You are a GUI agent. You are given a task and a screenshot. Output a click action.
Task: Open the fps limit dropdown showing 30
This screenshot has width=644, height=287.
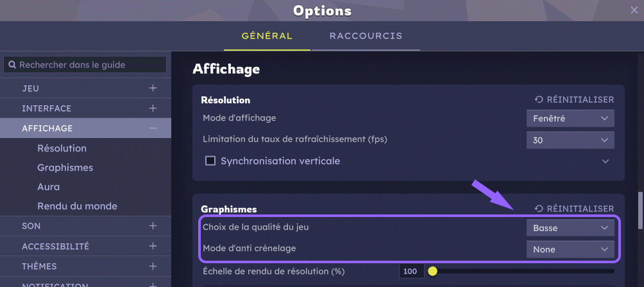pyautogui.click(x=570, y=140)
